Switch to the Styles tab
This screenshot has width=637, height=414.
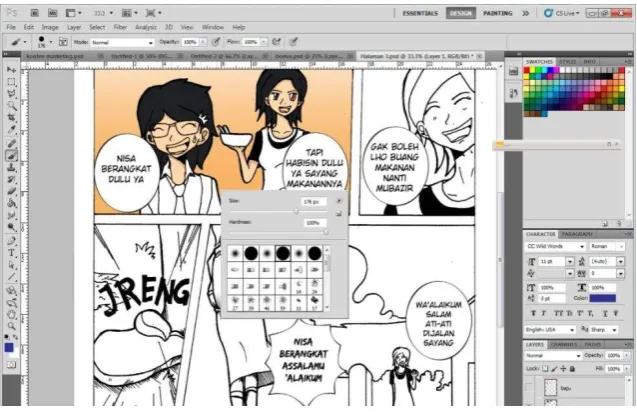point(567,62)
